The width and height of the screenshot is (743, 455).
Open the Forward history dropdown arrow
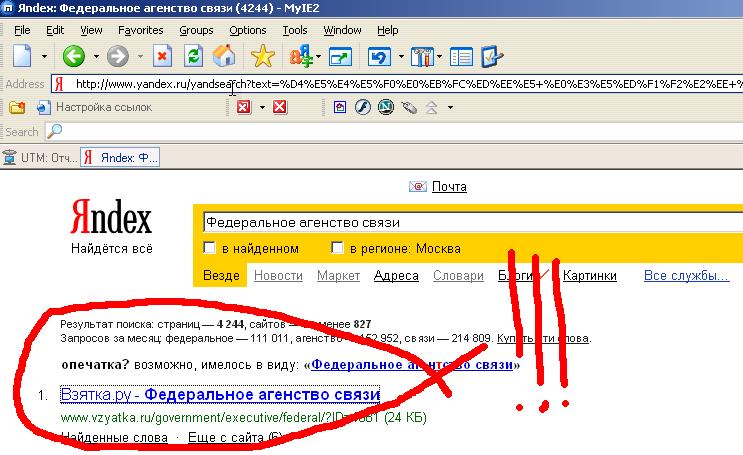pos(140,56)
